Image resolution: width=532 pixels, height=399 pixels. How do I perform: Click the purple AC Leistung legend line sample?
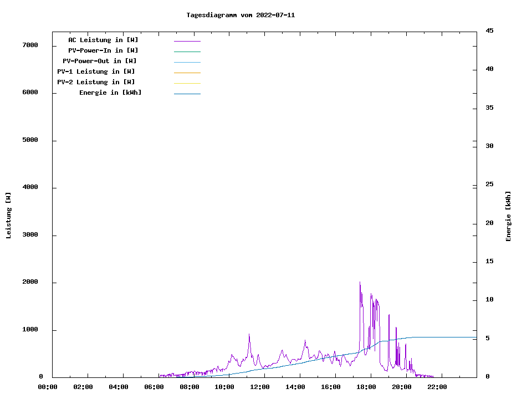coord(187,41)
